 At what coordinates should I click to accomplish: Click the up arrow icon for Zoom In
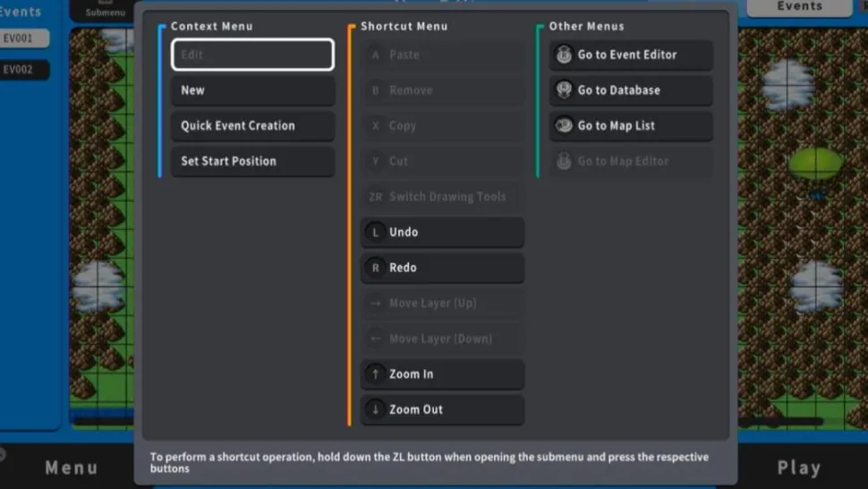click(376, 374)
